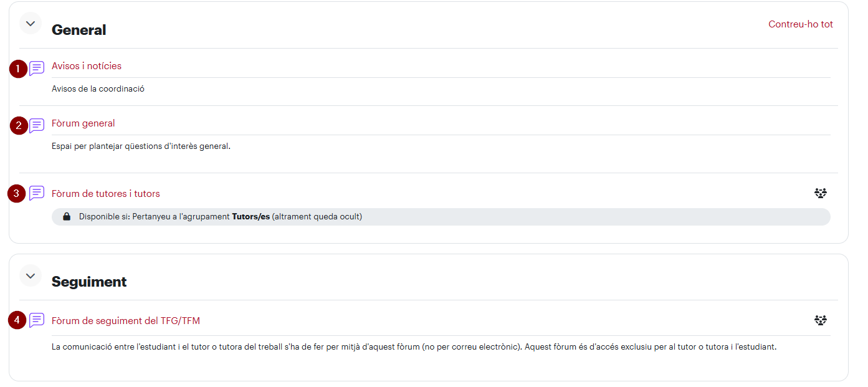Click the red number 1 badge
The width and height of the screenshot is (868, 387).
(18, 69)
